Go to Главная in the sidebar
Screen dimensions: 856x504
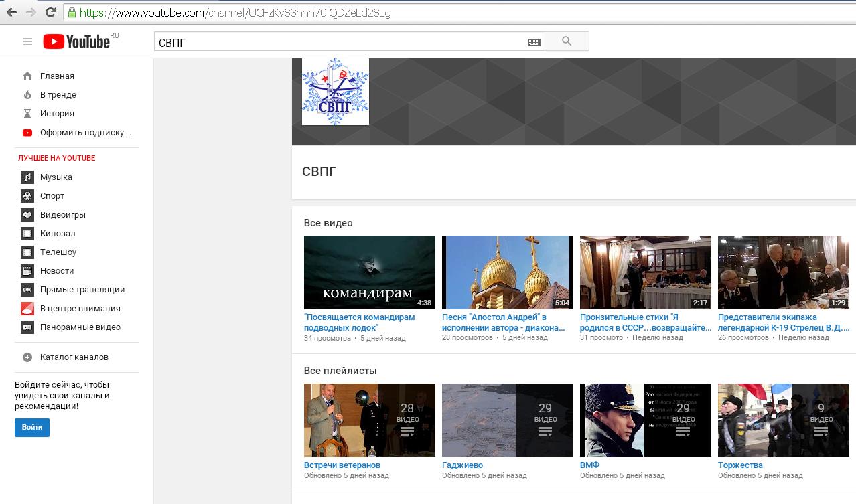57,76
